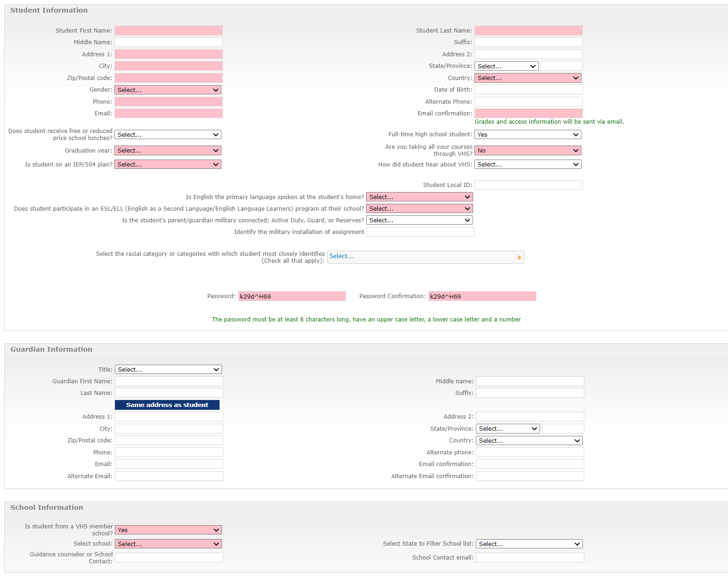
Task: Focus the Date of Birth field
Action: coord(528,90)
